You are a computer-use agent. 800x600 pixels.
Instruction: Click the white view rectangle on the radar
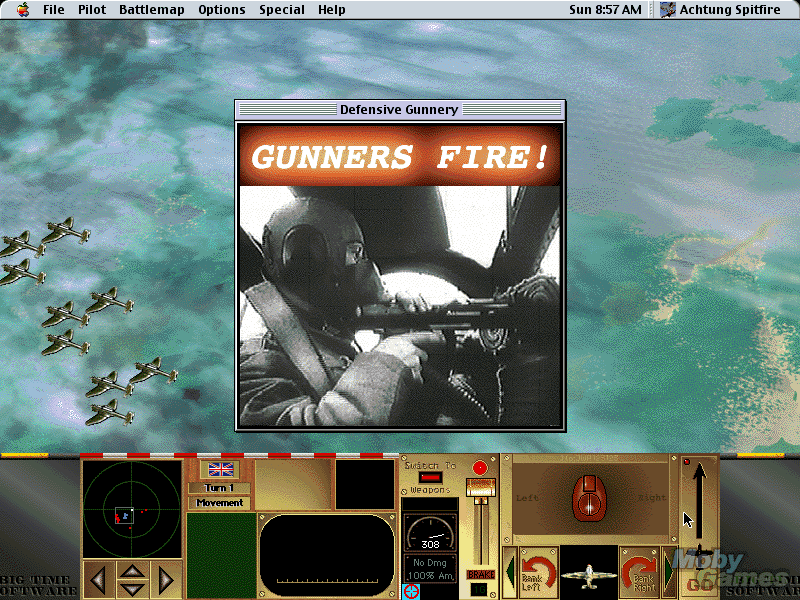(124, 516)
